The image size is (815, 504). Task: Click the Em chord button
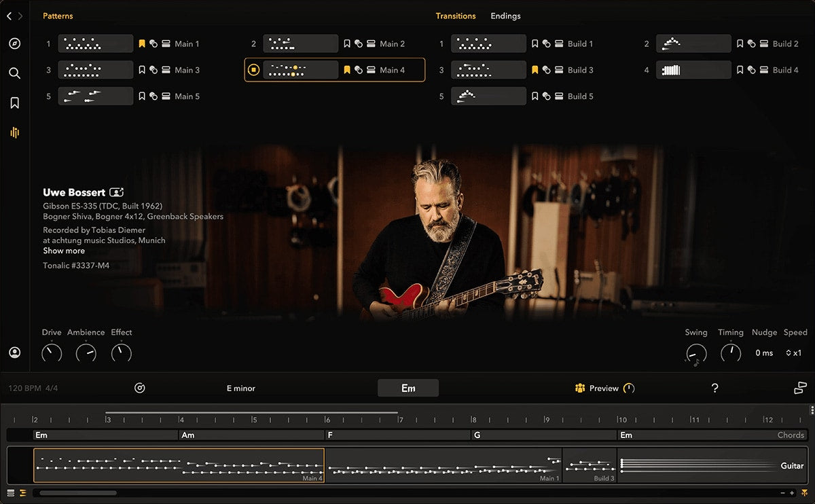click(408, 388)
